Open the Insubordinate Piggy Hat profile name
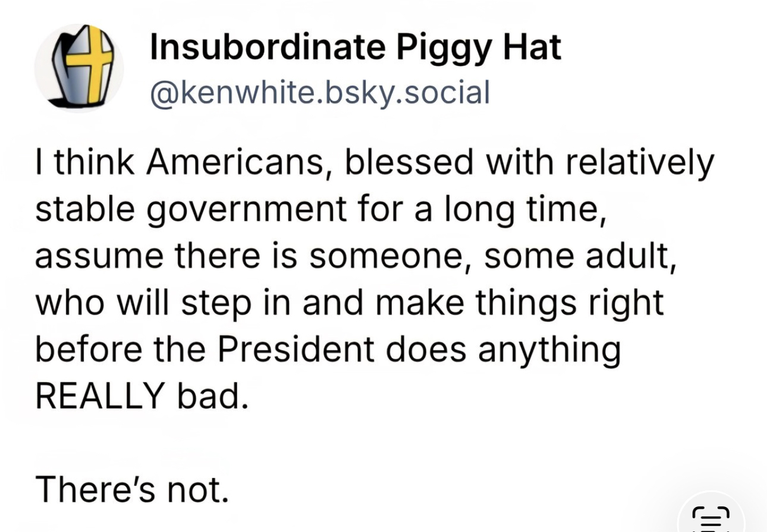The image size is (767, 532). coord(355,48)
